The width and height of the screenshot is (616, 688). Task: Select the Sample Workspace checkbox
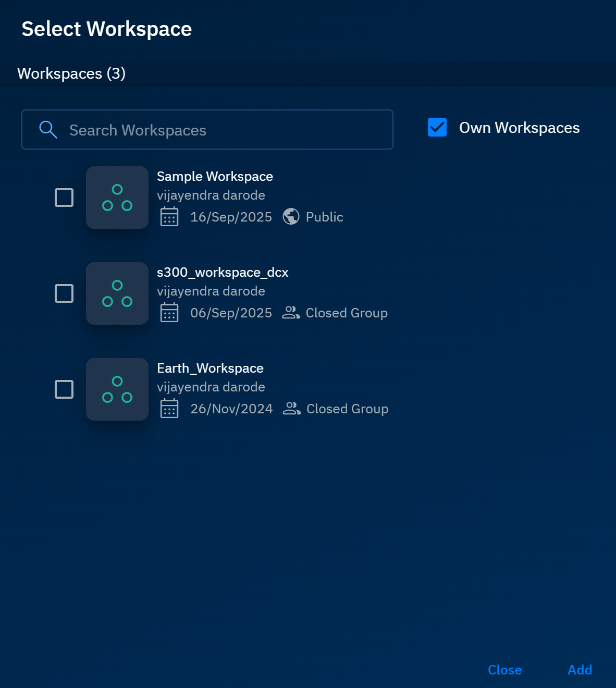64,198
